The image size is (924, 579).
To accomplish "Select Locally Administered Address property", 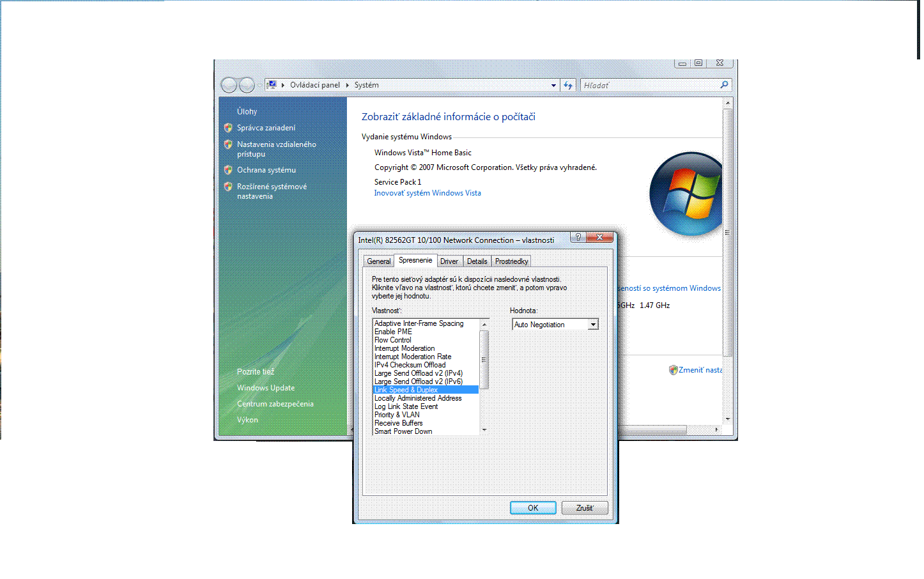I will click(x=426, y=398).
